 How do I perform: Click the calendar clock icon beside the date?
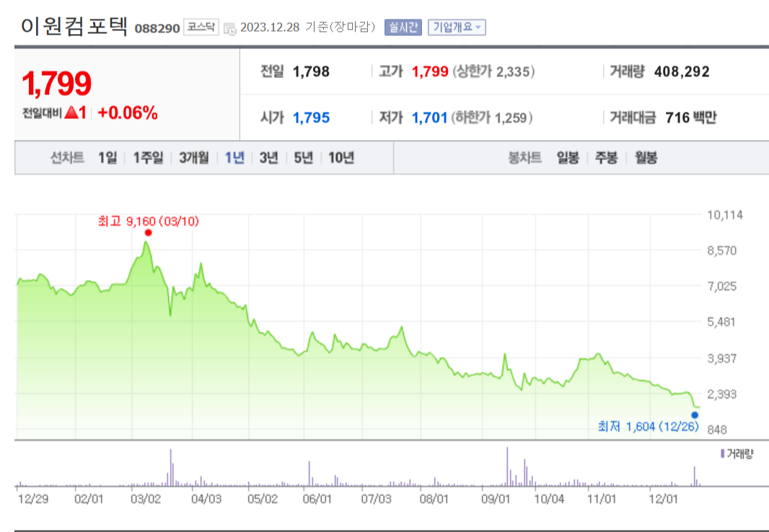pyautogui.click(x=229, y=28)
